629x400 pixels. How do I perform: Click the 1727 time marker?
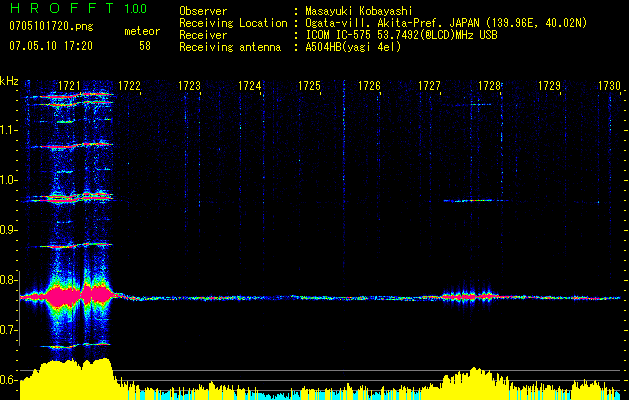tap(429, 86)
